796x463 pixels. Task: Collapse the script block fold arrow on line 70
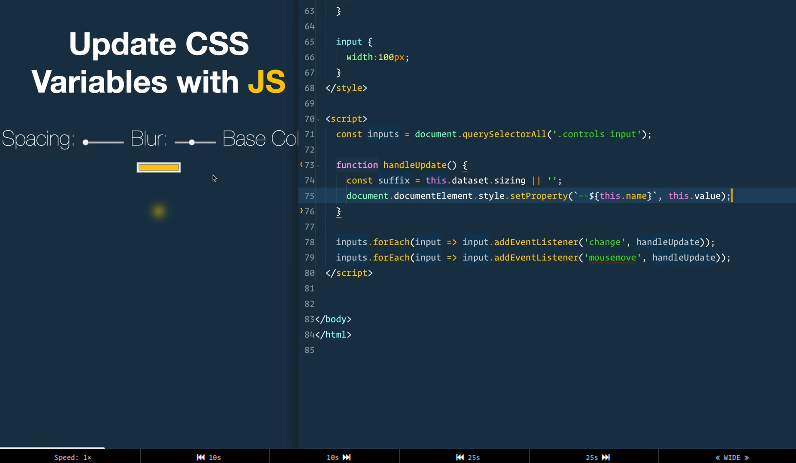[x=318, y=120]
